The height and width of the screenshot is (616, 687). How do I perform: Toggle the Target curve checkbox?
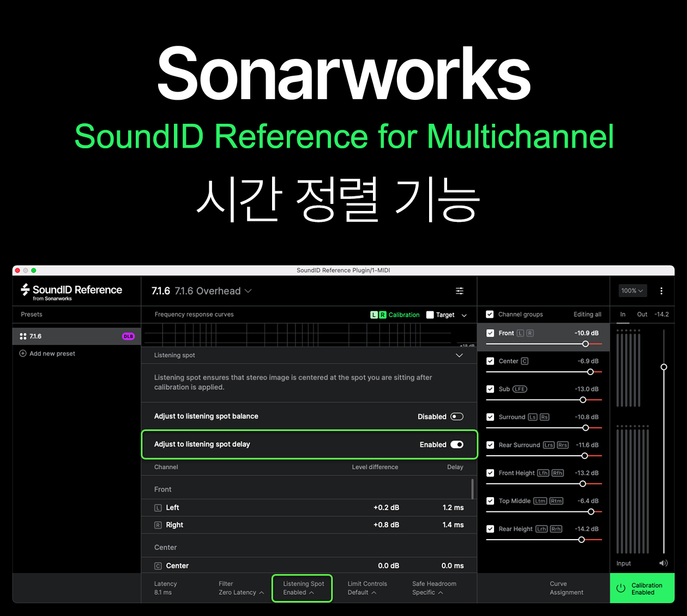(x=430, y=315)
